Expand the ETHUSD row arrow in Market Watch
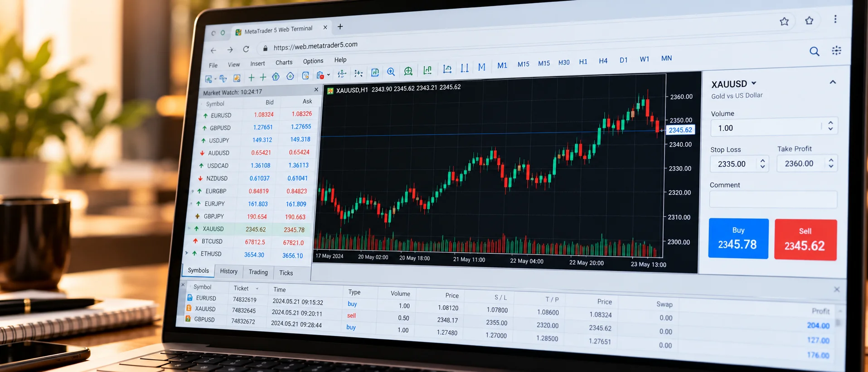This screenshot has height=372, width=868. 186,253
